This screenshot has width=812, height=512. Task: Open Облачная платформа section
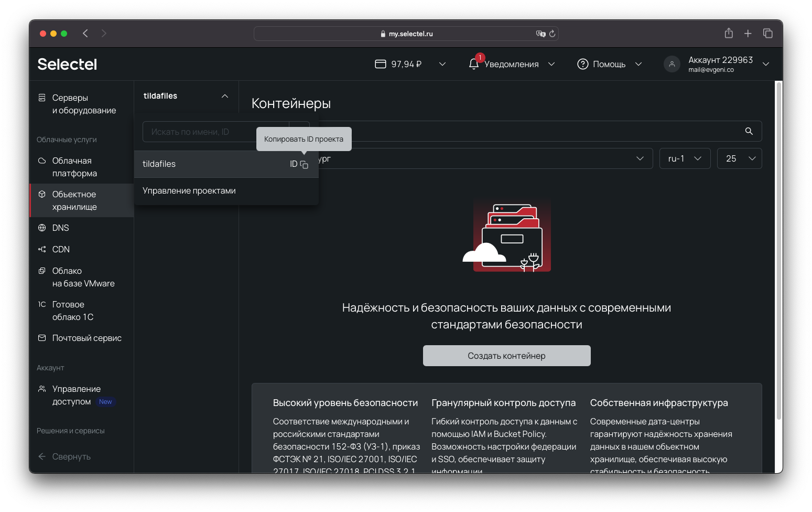[x=82, y=167]
